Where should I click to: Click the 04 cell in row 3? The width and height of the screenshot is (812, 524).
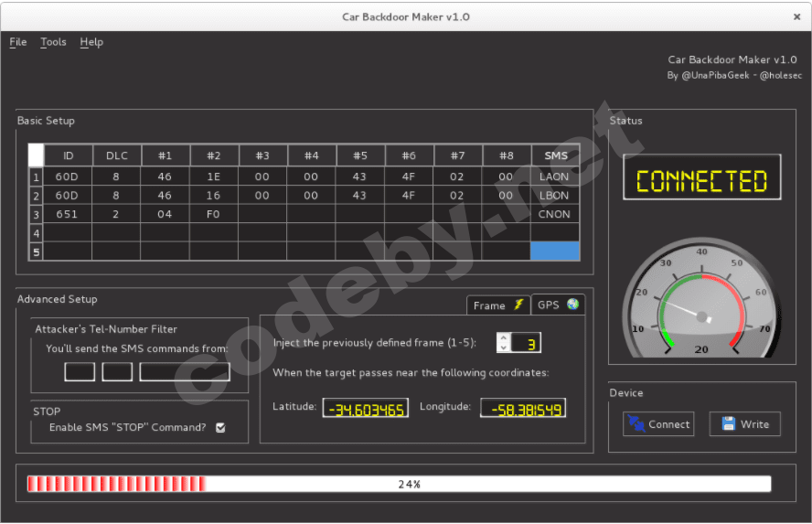(165, 214)
